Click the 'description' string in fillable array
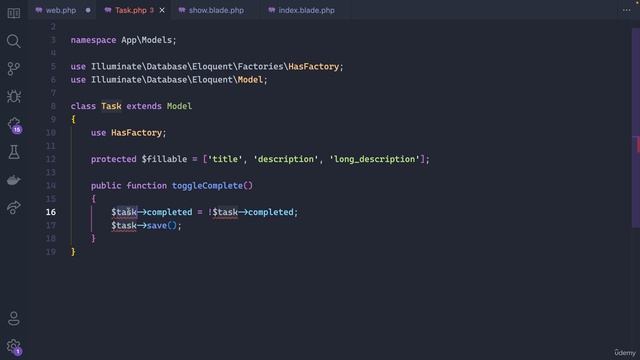This screenshot has width=640, height=360. click(x=286, y=159)
